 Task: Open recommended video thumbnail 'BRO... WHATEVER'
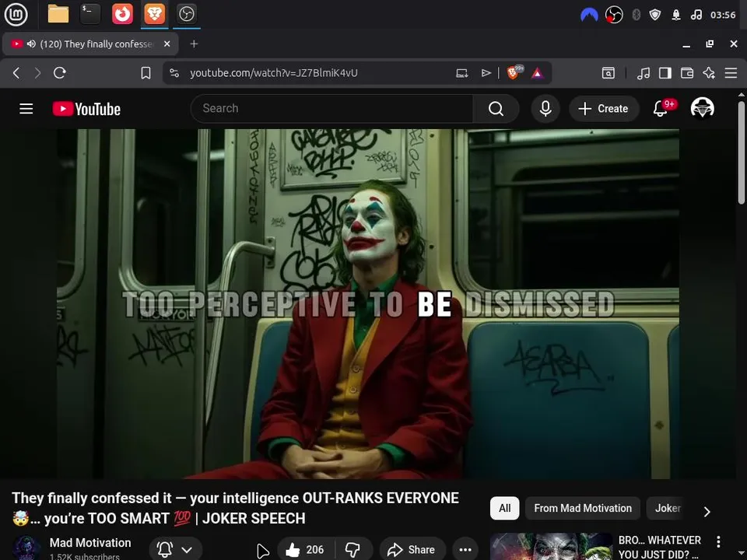pyautogui.click(x=551, y=547)
